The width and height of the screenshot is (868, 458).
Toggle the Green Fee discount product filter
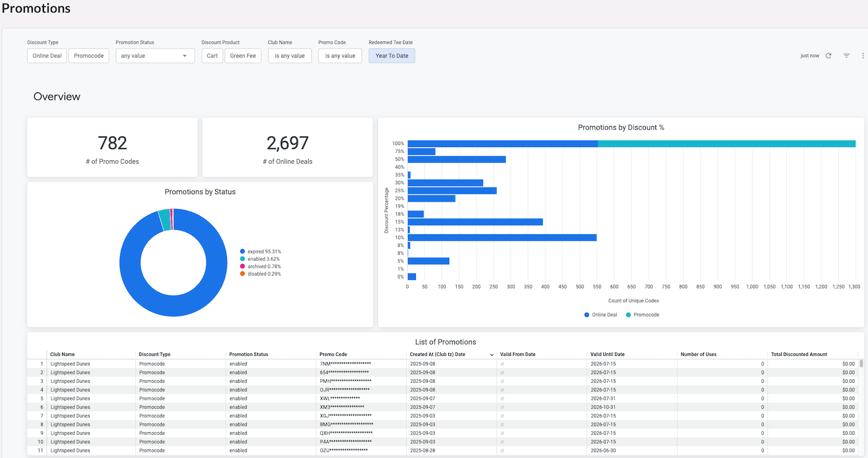(243, 56)
